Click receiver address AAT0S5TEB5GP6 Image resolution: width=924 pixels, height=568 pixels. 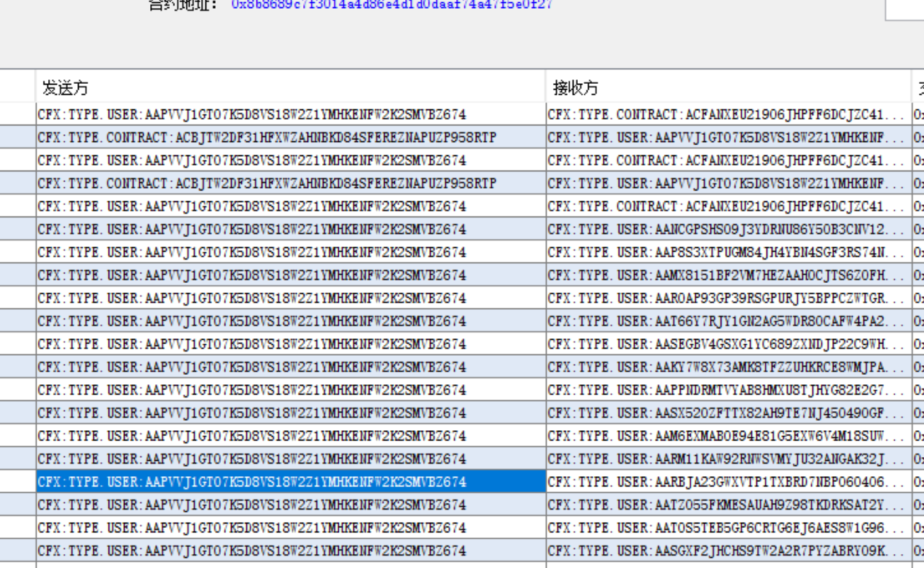729,527
